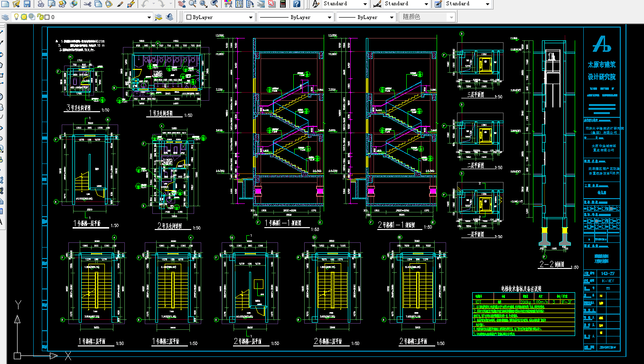Click the Zoom Realtime magnifier icon
Screen dimensions: 644x364
click(x=192, y=4)
